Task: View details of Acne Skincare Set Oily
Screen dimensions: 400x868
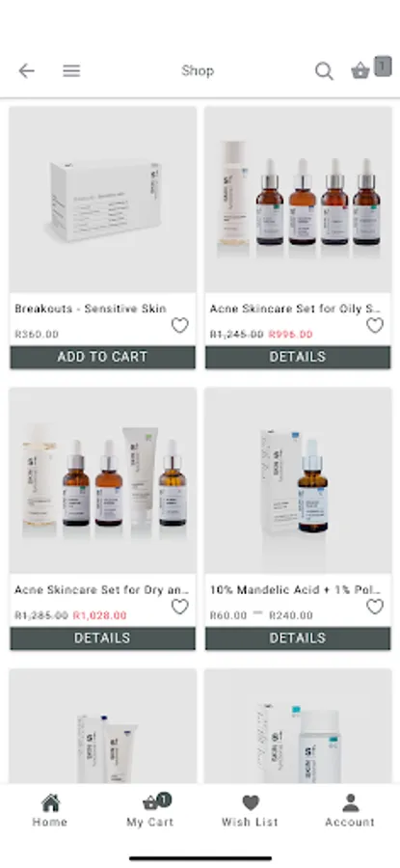Action: [x=298, y=357]
